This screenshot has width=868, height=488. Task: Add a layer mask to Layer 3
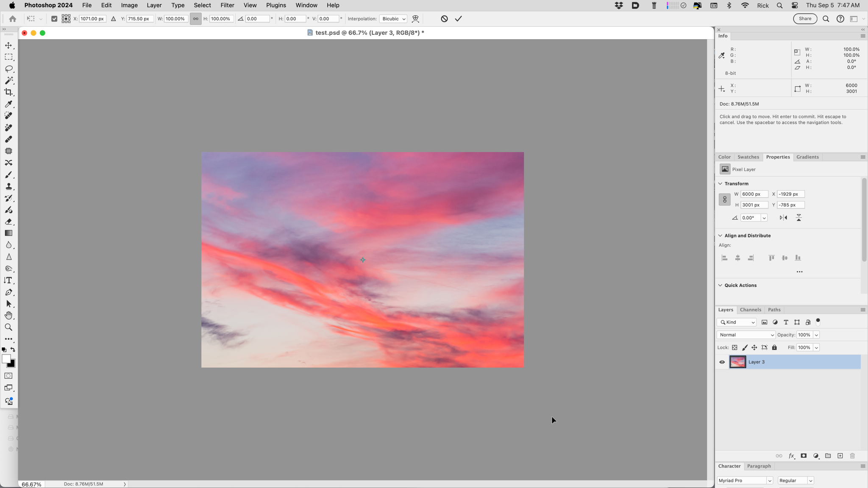pyautogui.click(x=803, y=456)
